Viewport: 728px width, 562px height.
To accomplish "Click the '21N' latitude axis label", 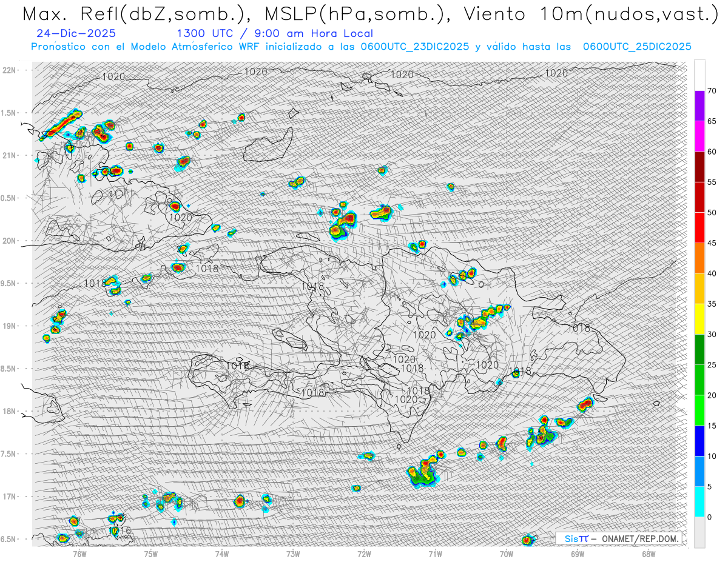I will pyautogui.click(x=9, y=156).
